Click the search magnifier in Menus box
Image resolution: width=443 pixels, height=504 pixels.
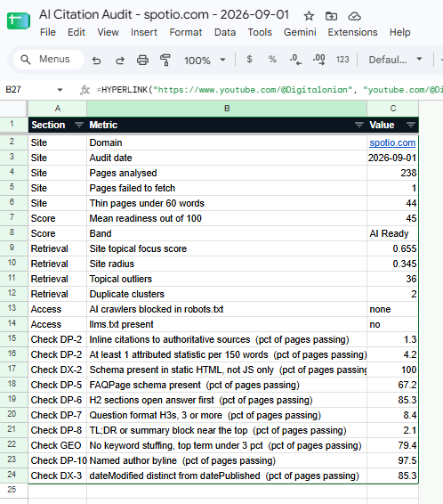[x=26, y=60]
